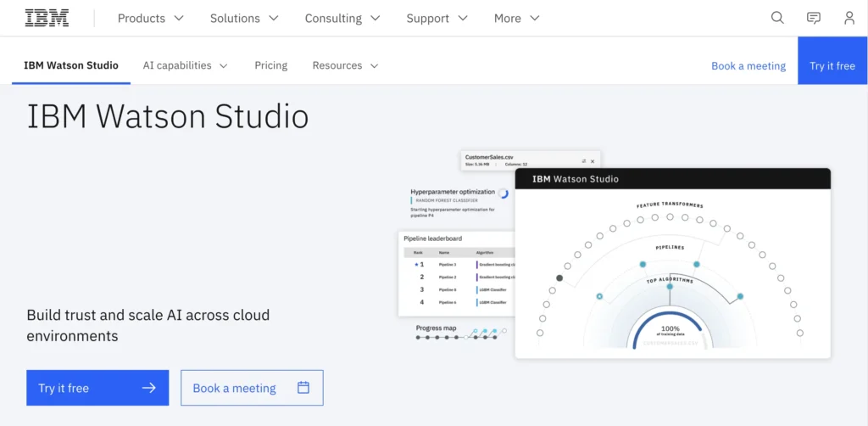Click the large Try it free button
This screenshot has width=868, height=426.
[x=97, y=388]
